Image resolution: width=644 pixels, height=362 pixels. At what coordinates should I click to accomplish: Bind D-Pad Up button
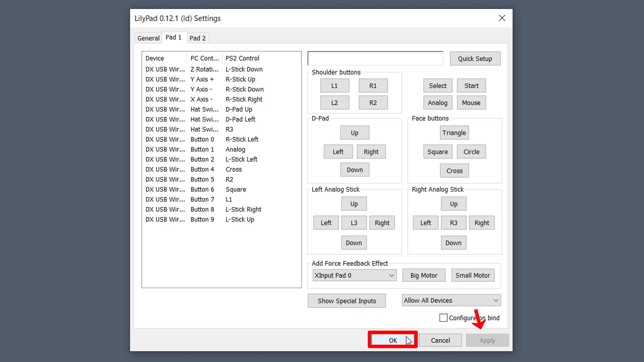(x=355, y=133)
